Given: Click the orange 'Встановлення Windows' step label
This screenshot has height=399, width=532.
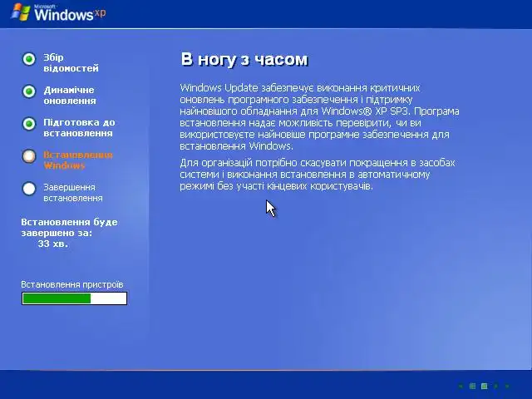Looking at the screenshot, I should pyautogui.click(x=77, y=160).
